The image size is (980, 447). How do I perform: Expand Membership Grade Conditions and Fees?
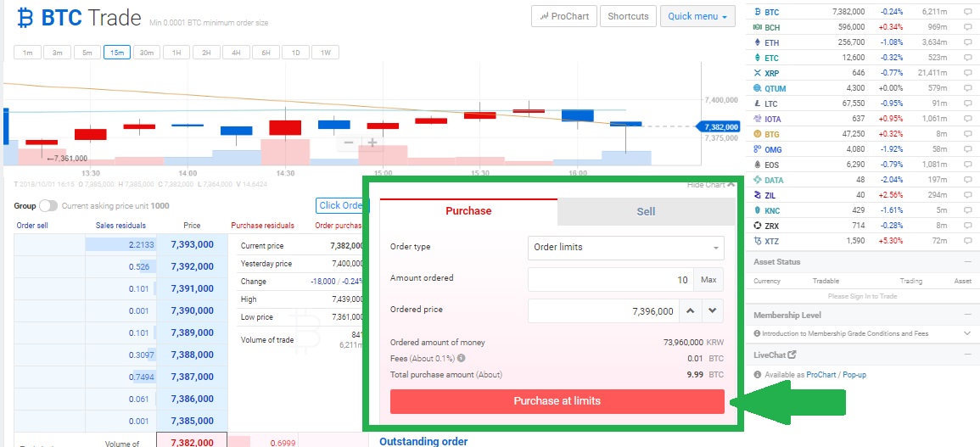tap(967, 334)
